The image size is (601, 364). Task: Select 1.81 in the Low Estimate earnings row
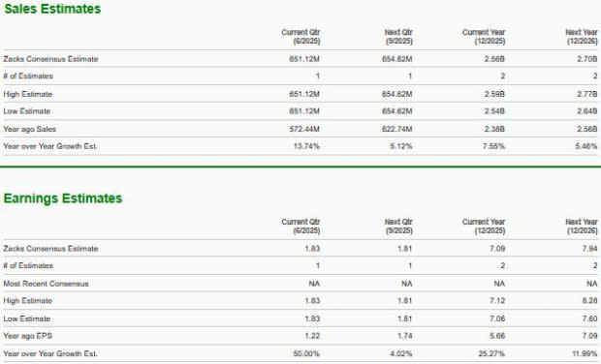pos(405,318)
